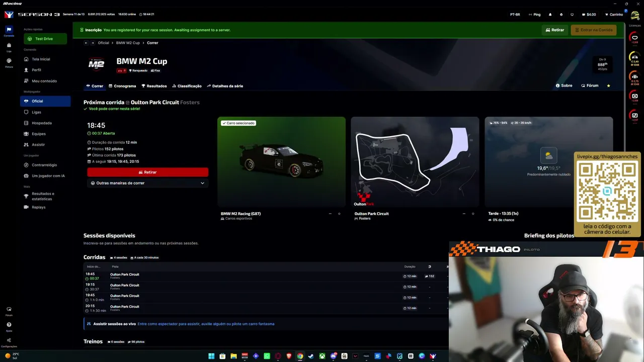Favorite the BMW M2 Racing car star
Image resolution: width=644 pixels, height=362 pixels.
(339, 214)
